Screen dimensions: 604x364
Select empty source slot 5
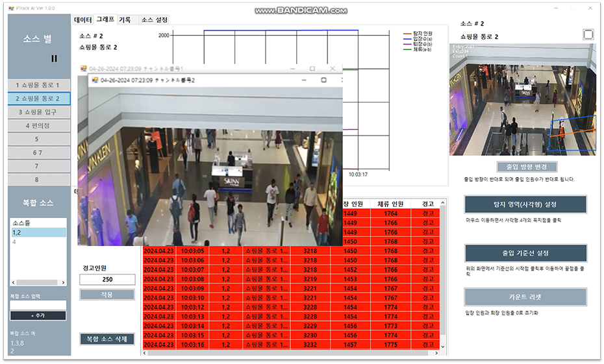(x=38, y=139)
